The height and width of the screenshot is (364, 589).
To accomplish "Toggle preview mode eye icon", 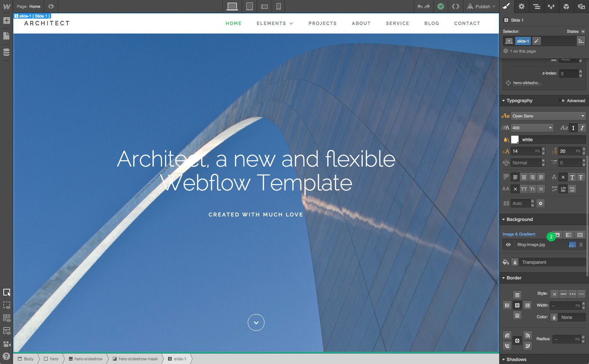I will [51, 6].
